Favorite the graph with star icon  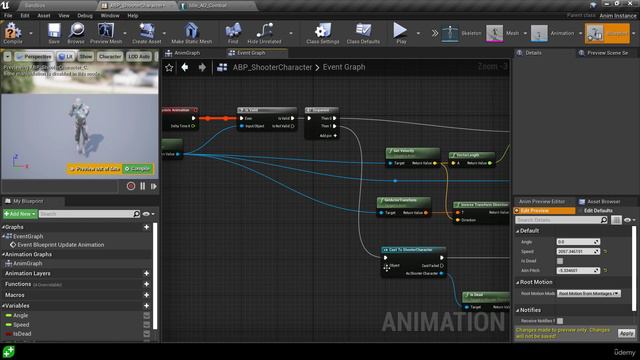pos(169,67)
